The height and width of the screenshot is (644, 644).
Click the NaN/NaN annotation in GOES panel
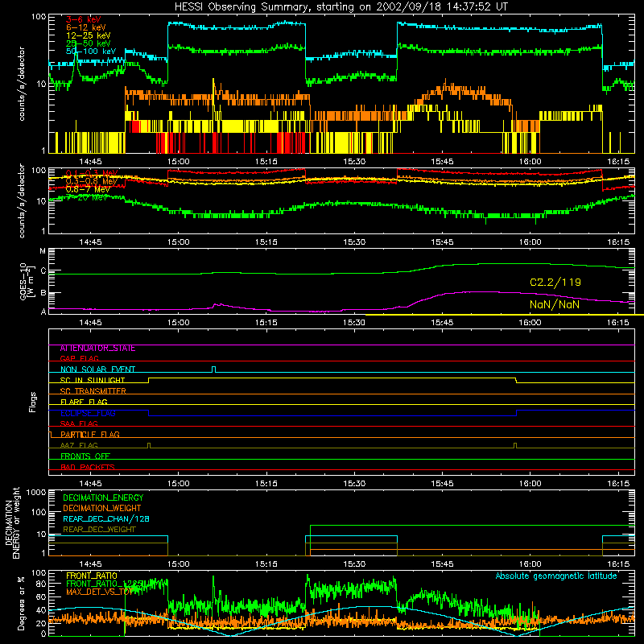click(555, 305)
